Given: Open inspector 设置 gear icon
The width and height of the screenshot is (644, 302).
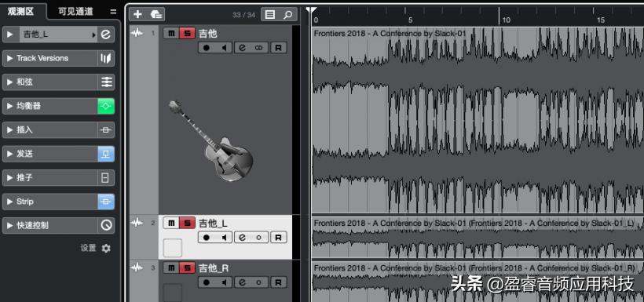Looking at the screenshot, I should (x=106, y=248).
